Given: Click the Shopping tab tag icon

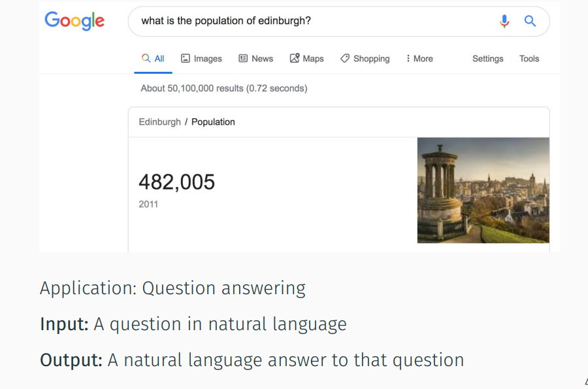Looking at the screenshot, I should [344, 58].
